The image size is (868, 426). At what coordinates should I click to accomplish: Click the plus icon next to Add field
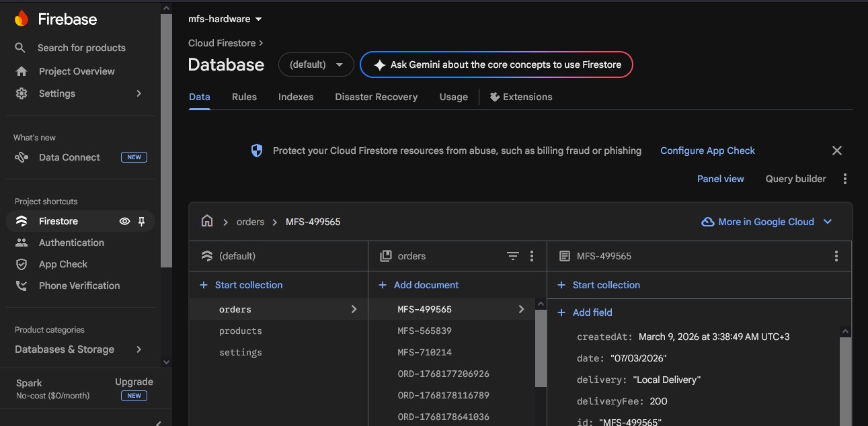point(561,312)
